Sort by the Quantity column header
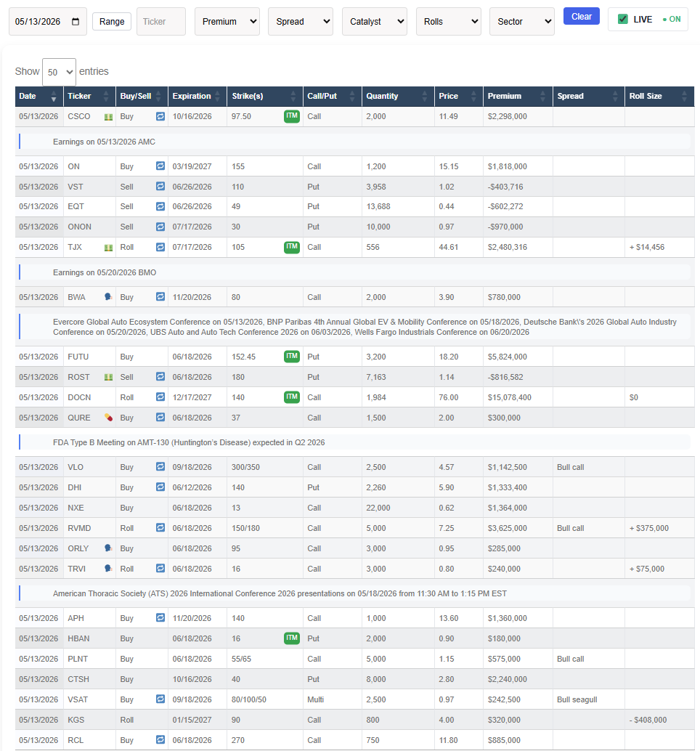700x751 pixels. [398, 97]
